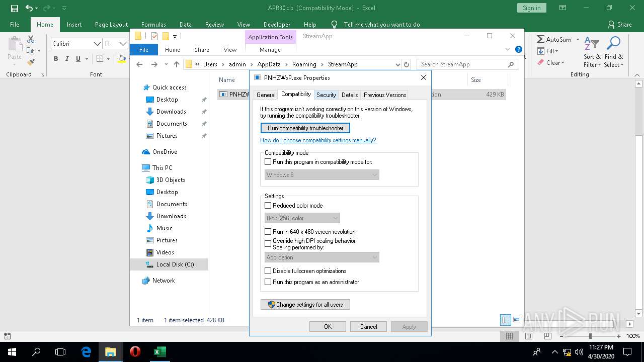Toggle Italic formatting in Excel
Screen dimensions: 644x362
point(67,59)
